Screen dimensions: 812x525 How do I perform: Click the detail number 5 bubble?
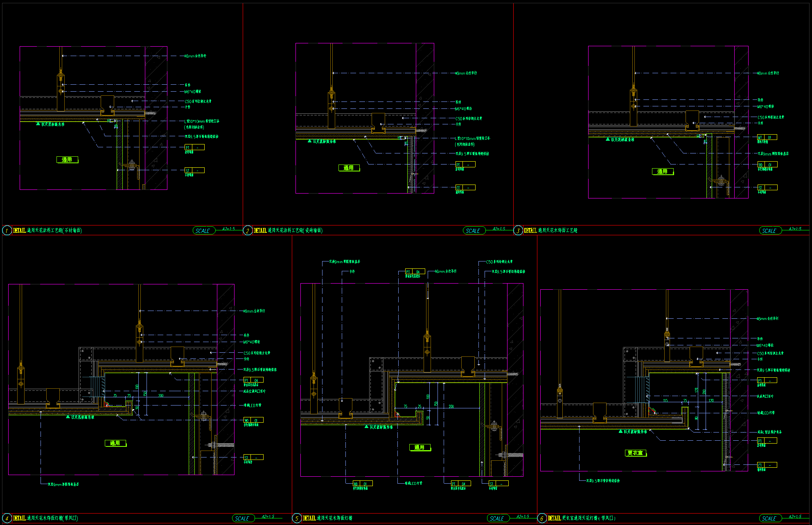[297, 518]
